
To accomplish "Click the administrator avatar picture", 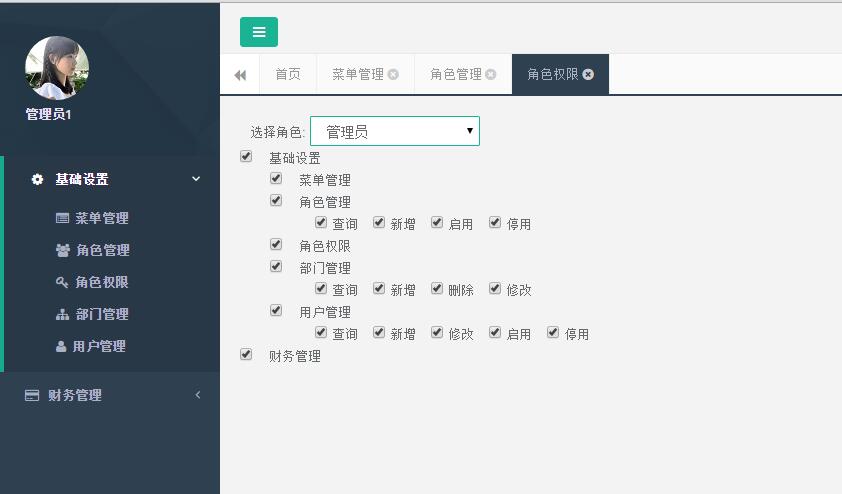I will tap(57, 68).
